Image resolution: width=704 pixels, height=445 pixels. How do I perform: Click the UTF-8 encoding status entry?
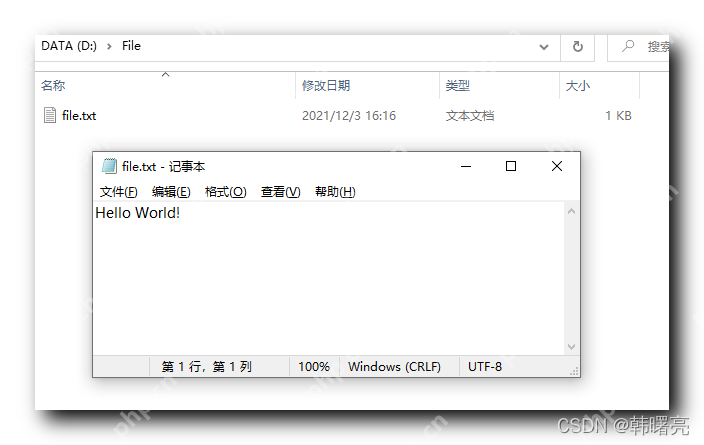point(485,366)
